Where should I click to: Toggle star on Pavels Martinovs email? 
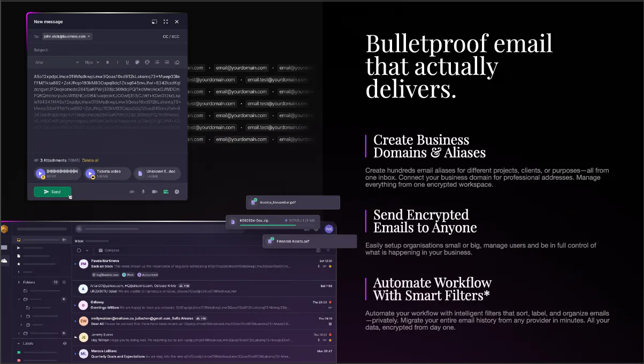click(330, 266)
